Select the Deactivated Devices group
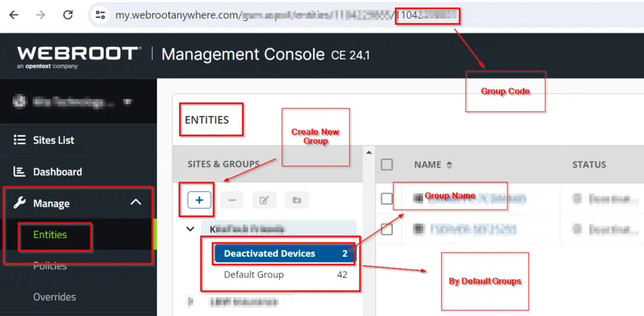Screen dimensions: 644x316 (285, 254)
